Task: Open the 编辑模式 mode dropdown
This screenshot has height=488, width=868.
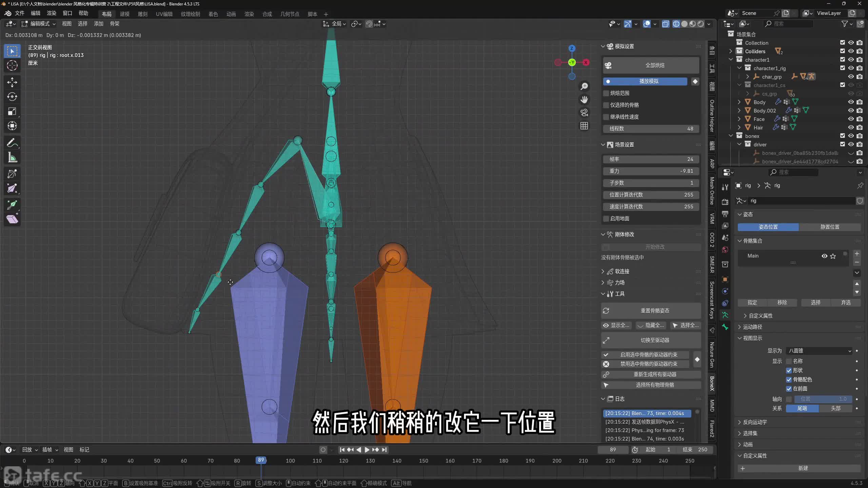Action: tap(39, 24)
